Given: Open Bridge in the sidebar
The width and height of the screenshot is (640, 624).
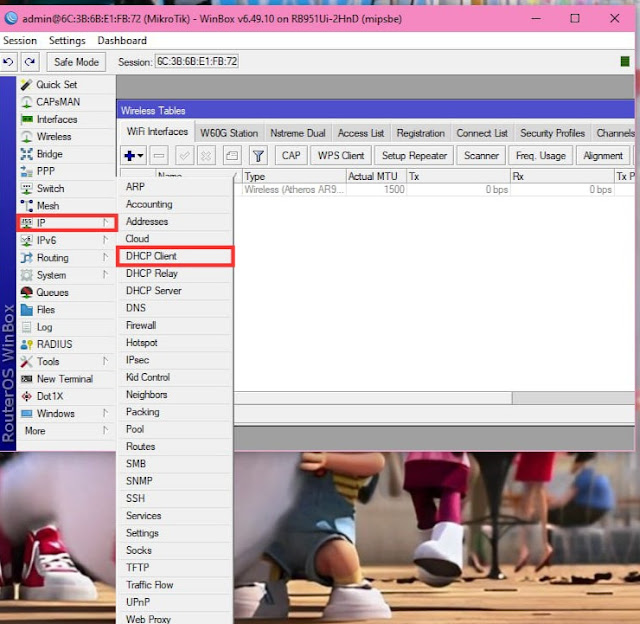Looking at the screenshot, I should pyautogui.click(x=66, y=154).
